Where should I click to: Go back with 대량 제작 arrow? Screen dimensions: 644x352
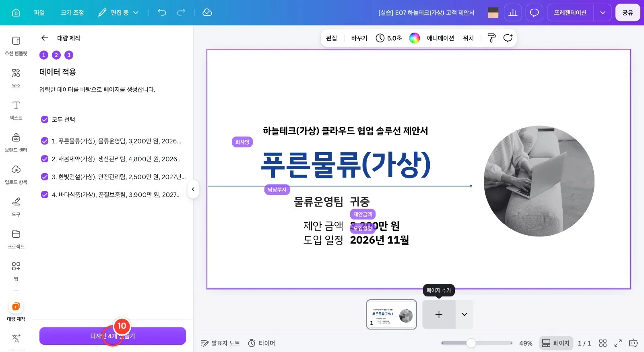[x=45, y=38]
